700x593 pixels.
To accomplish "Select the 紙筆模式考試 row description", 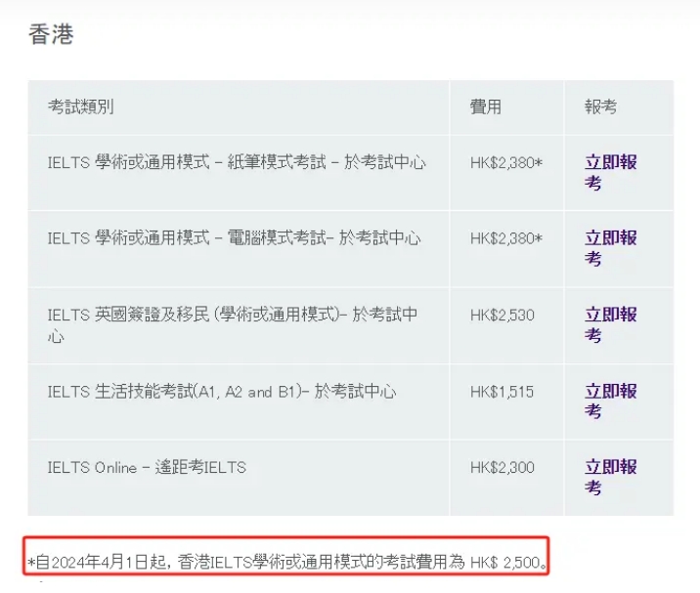I will click(x=237, y=162).
